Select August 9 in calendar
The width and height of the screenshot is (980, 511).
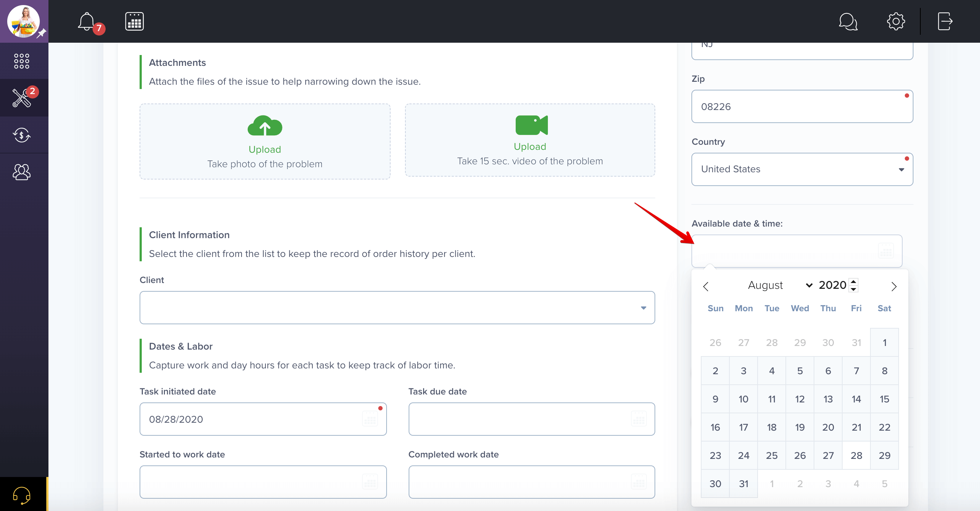(x=715, y=399)
